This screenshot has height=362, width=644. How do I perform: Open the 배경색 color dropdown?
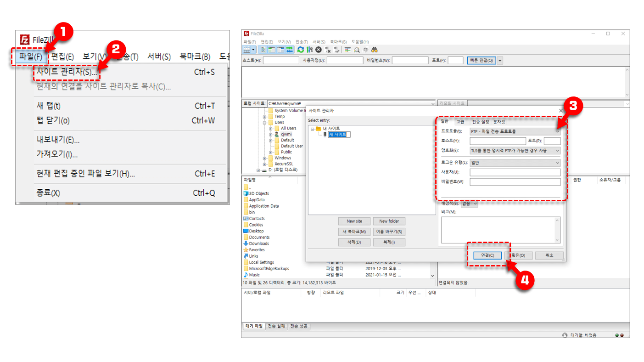pos(469,203)
